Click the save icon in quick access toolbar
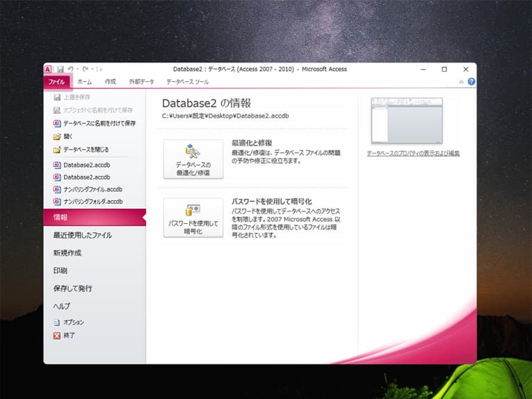This screenshot has width=532, height=399. [x=61, y=69]
